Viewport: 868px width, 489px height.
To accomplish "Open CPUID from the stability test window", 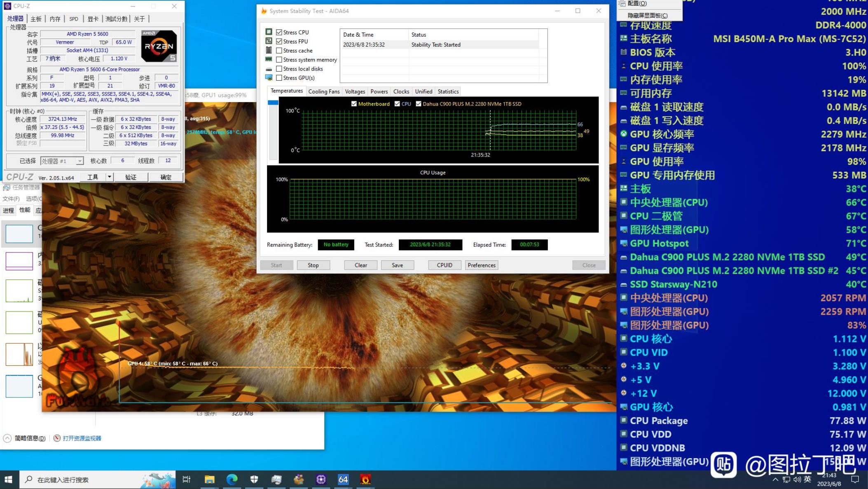I will [x=445, y=265].
